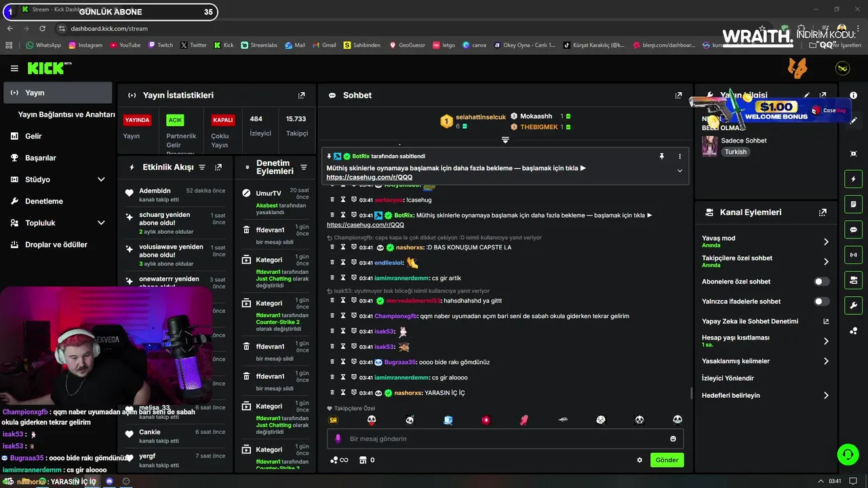Pop out the Yayın İstatistikleri panel
868x488 pixels.
point(301,96)
